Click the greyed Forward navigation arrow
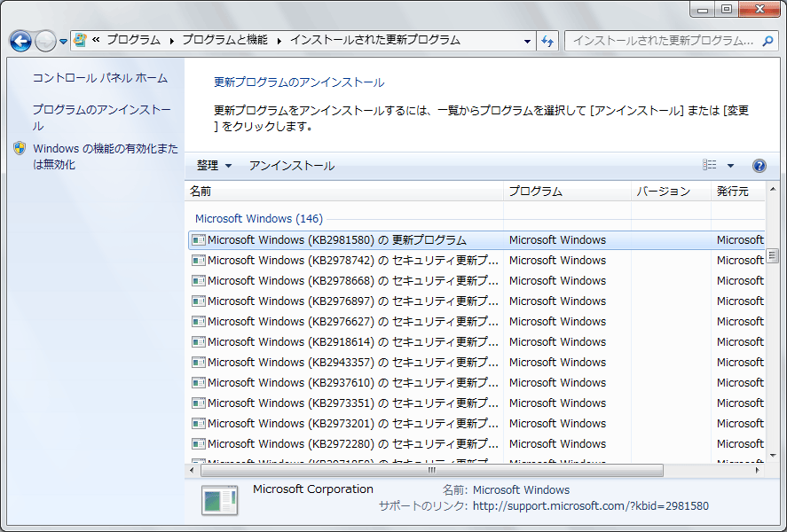The width and height of the screenshot is (787, 532). [45, 41]
